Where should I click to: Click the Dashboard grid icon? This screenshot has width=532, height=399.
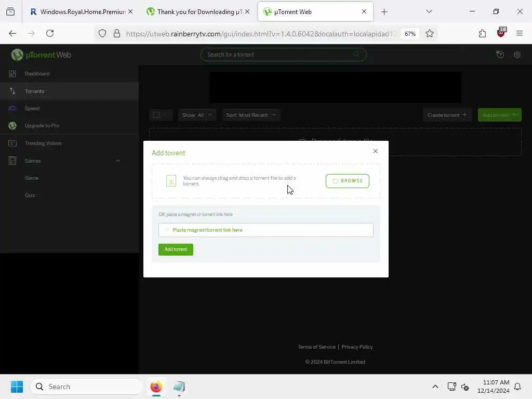point(12,74)
